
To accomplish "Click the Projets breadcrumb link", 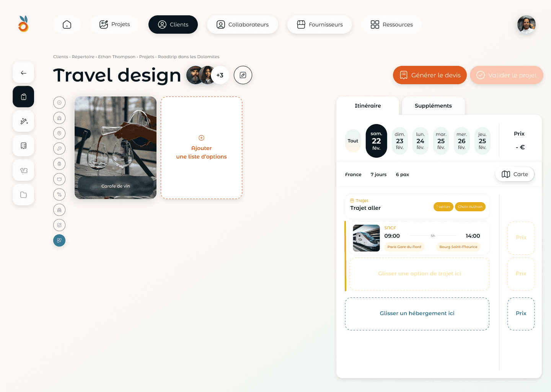I will 147,57.
